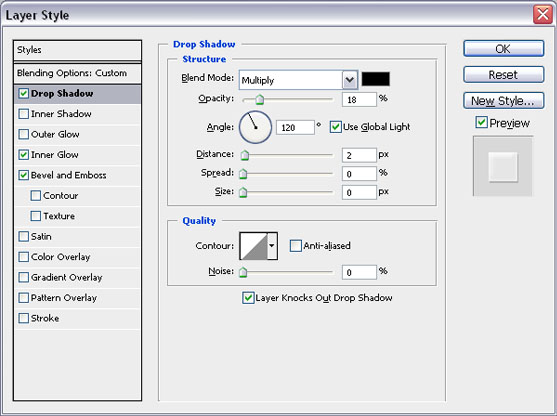Enable the Satin checkbox
The height and width of the screenshot is (416, 557).
(x=23, y=237)
